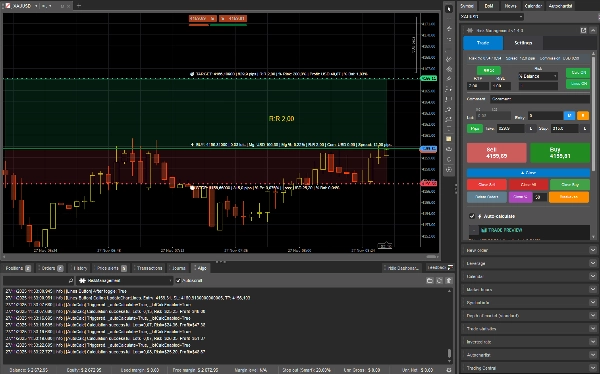The height and width of the screenshot is (374, 600).
Task: Toggle the green Pips button
Action: coord(474,129)
